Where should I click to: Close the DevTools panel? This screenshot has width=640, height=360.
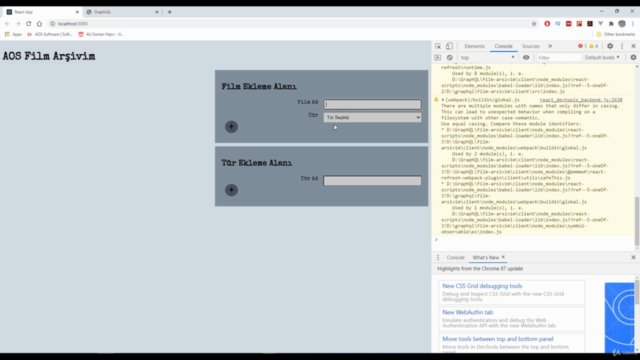633,46
